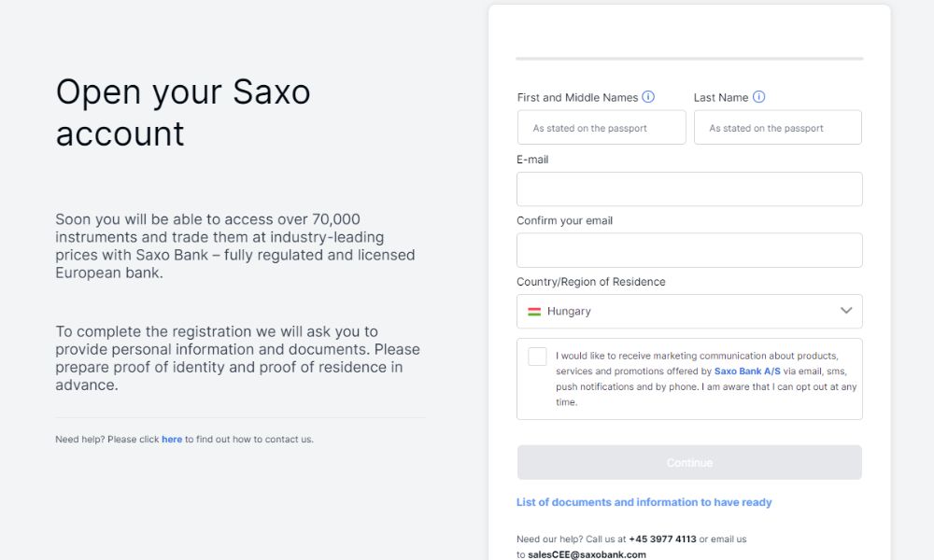Select the E-mail input box
Viewport: 934px width, 560px height.
[689, 189]
